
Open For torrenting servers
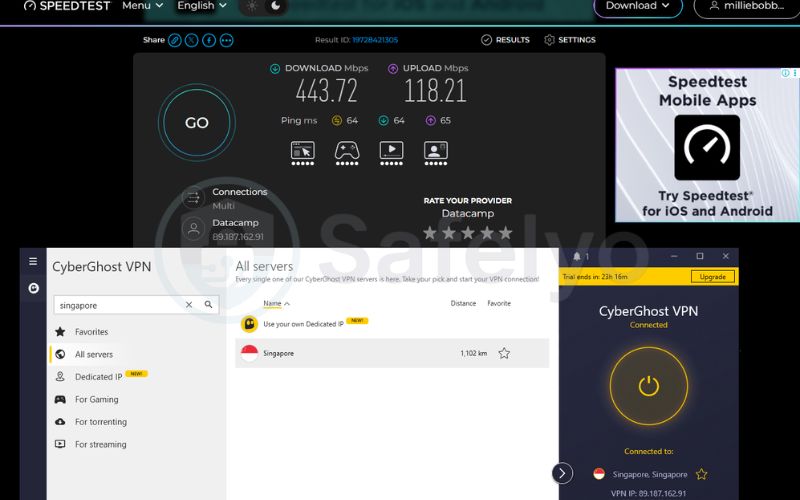click(101, 421)
